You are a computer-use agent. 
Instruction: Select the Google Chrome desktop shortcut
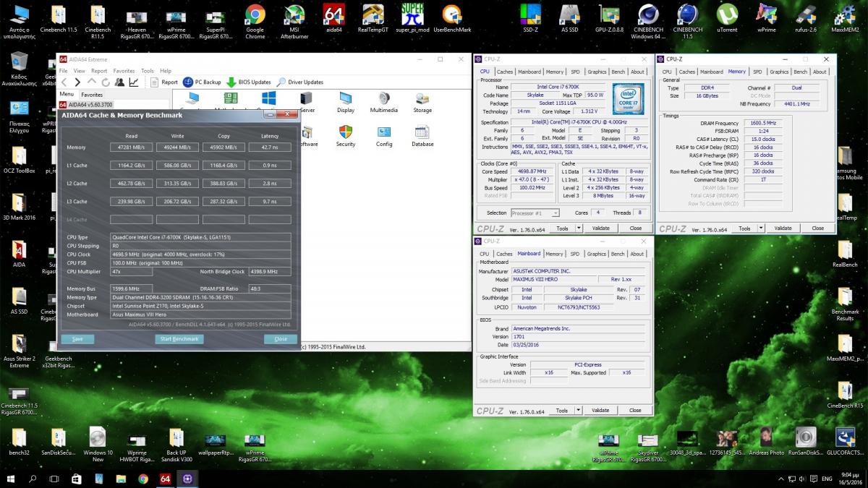[x=255, y=22]
